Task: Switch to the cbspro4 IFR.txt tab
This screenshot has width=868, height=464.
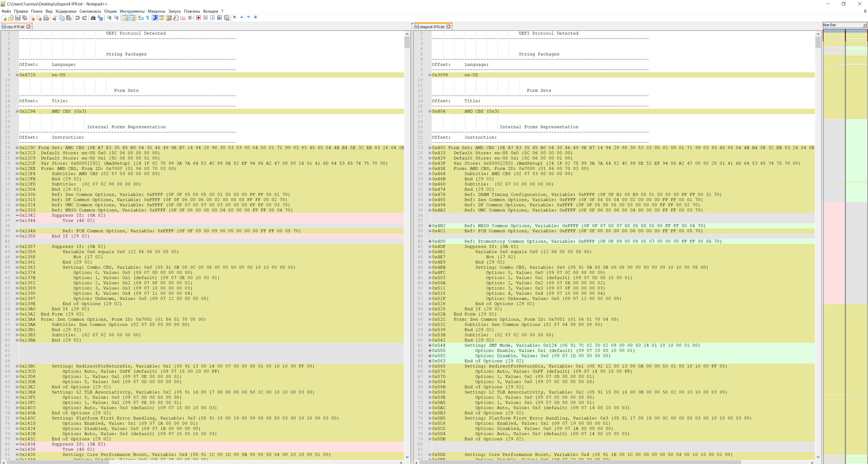Action: point(432,27)
